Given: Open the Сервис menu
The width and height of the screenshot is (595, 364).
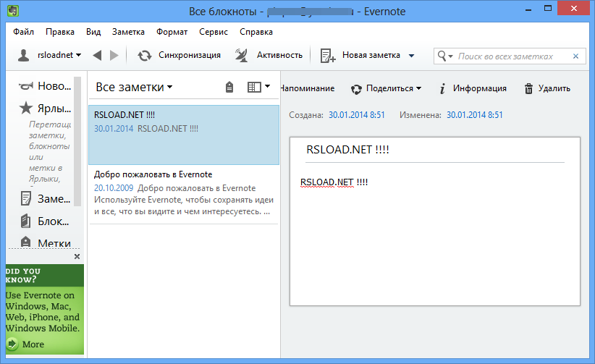Looking at the screenshot, I should pyautogui.click(x=214, y=32).
